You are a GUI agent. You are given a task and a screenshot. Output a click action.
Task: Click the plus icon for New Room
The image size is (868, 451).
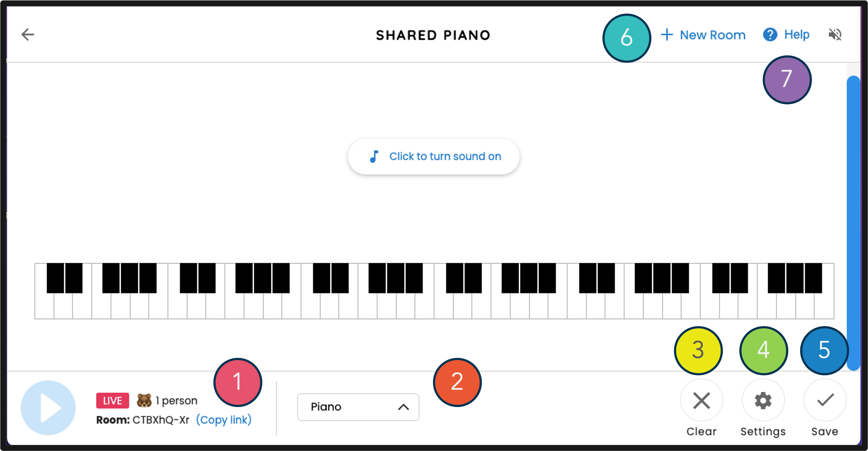(x=667, y=35)
